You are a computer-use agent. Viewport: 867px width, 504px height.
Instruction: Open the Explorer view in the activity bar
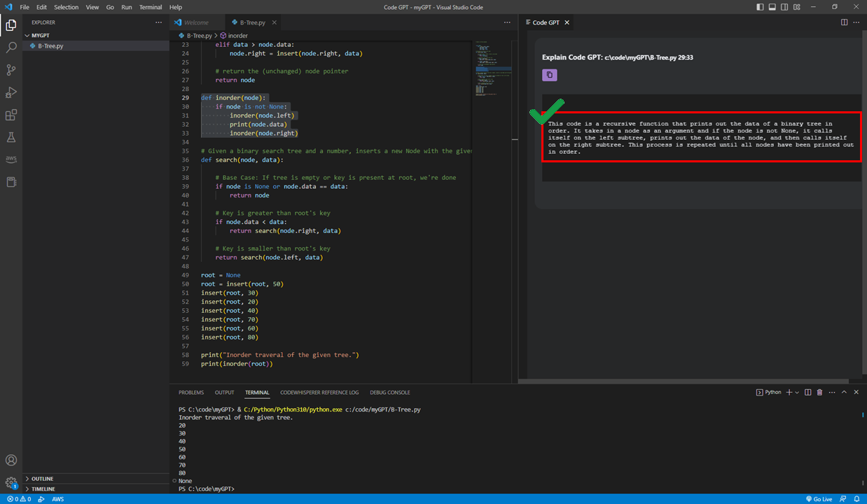(11, 25)
